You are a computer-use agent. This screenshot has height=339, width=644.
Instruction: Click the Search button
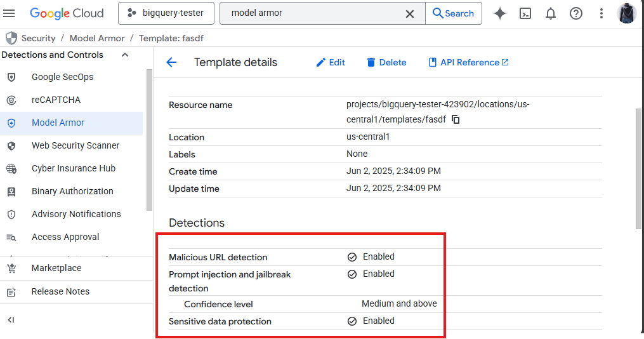click(454, 13)
